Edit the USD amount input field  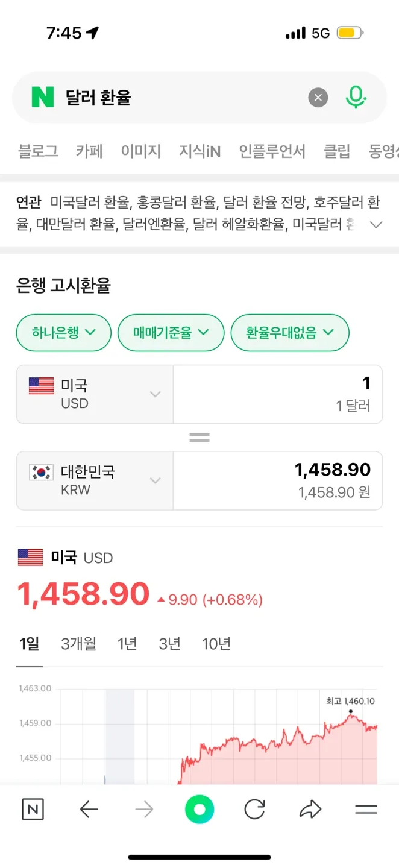(x=277, y=394)
